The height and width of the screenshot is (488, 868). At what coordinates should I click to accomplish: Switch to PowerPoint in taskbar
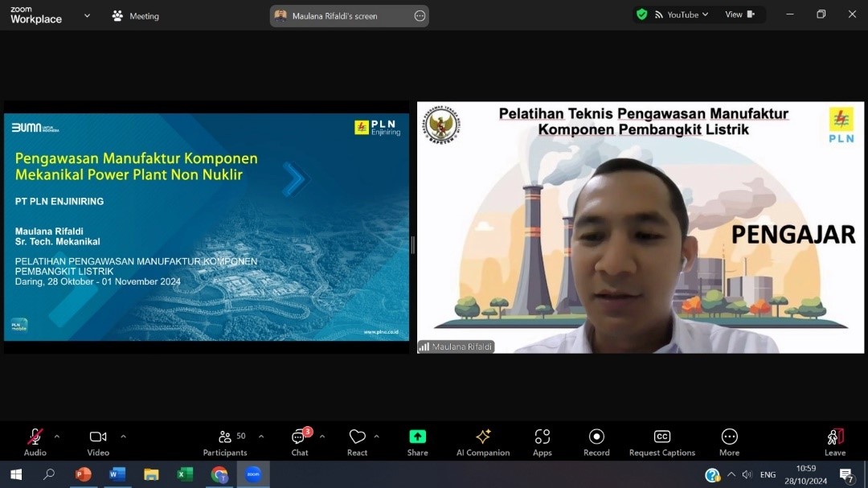pyautogui.click(x=83, y=474)
